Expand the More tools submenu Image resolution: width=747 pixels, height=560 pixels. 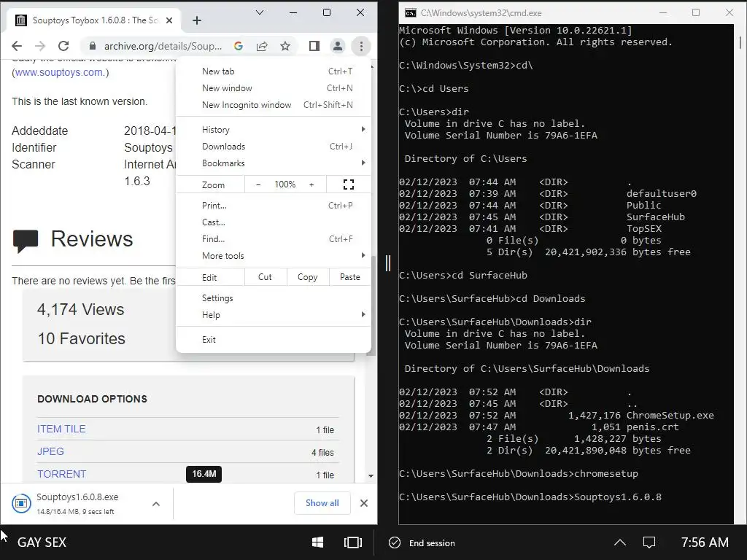[x=274, y=255]
